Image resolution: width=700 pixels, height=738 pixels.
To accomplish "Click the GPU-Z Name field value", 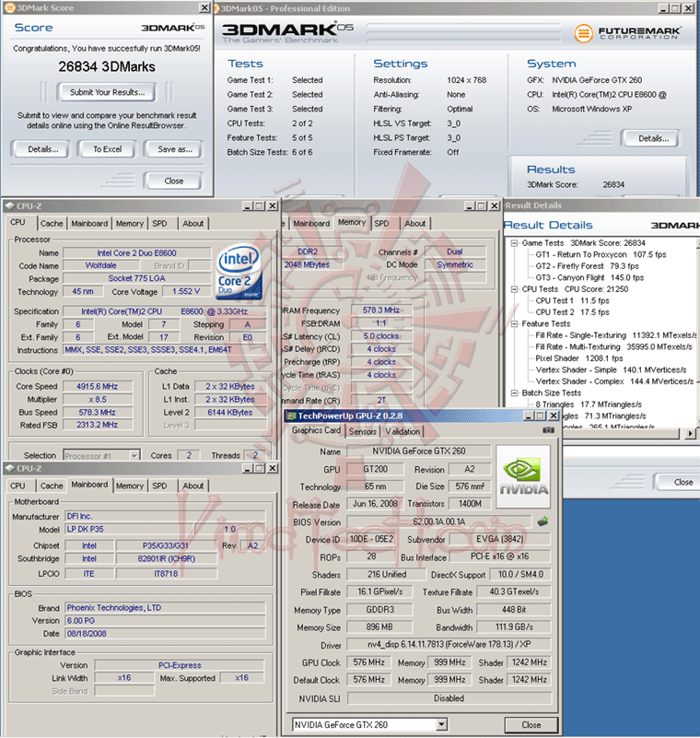I will (419, 451).
